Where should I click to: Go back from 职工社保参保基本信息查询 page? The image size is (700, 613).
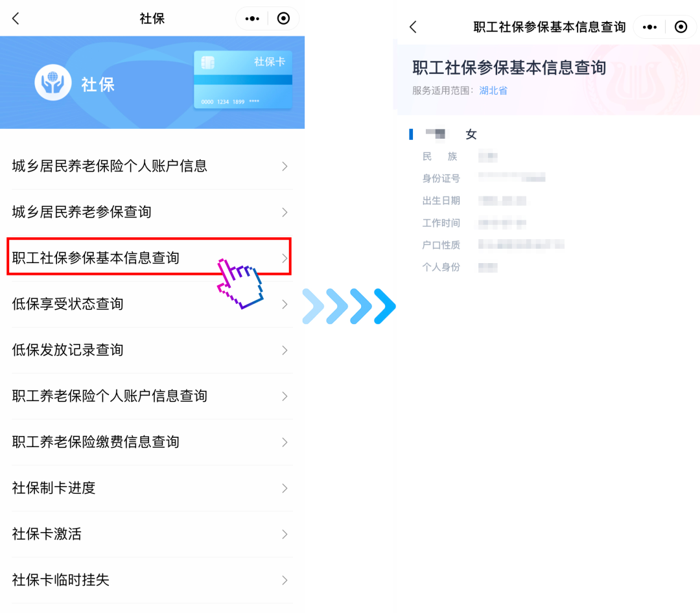[x=413, y=27]
